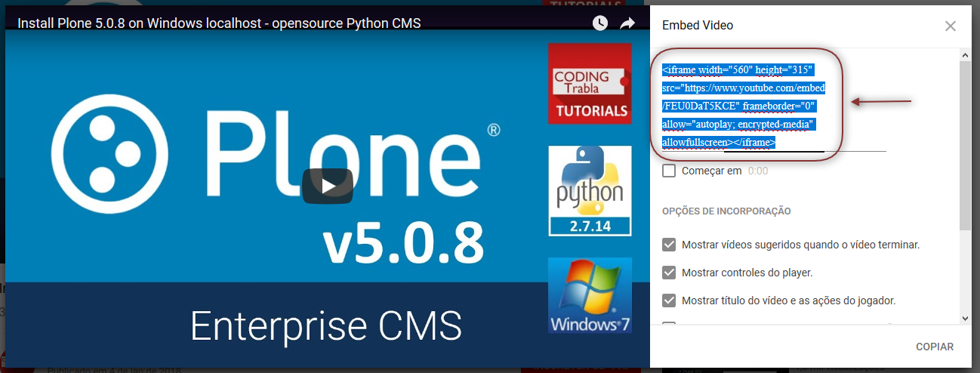This screenshot has width=980, height=373.
Task: Click the Python 2.7.14 logo image
Action: [x=591, y=190]
